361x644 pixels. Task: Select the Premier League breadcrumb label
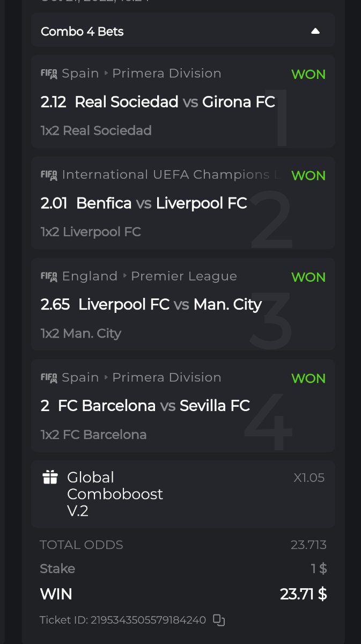[x=183, y=276]
